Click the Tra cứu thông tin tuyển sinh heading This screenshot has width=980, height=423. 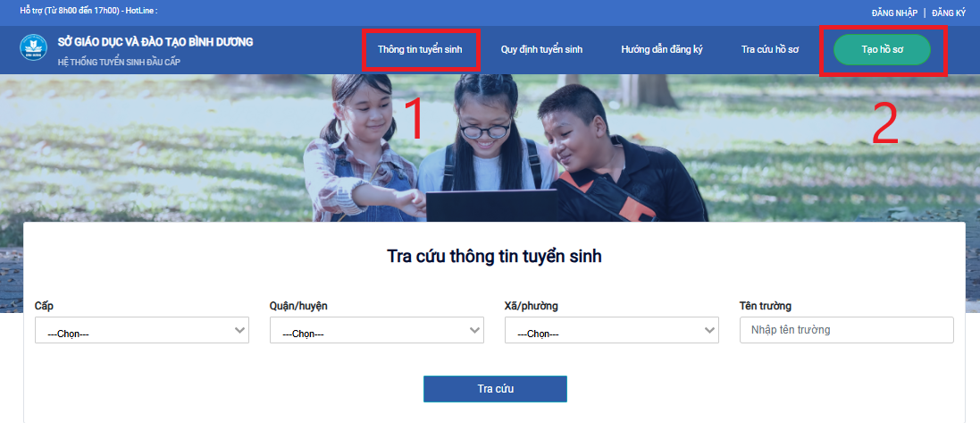pos(494,256)
